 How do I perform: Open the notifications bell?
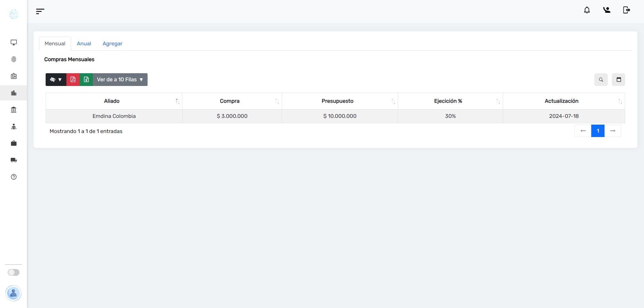[x=587, y=10]
